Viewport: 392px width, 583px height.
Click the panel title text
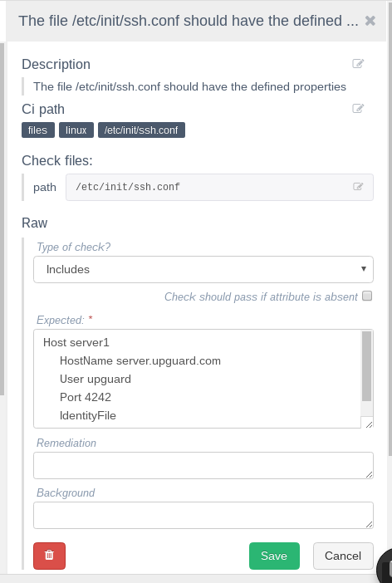point(189,21)
